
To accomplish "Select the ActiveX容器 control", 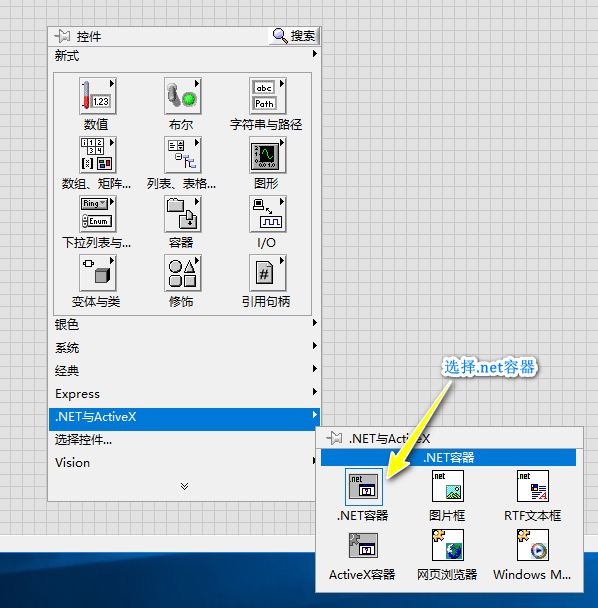I will pyautogui.click(x=363, y=545).
